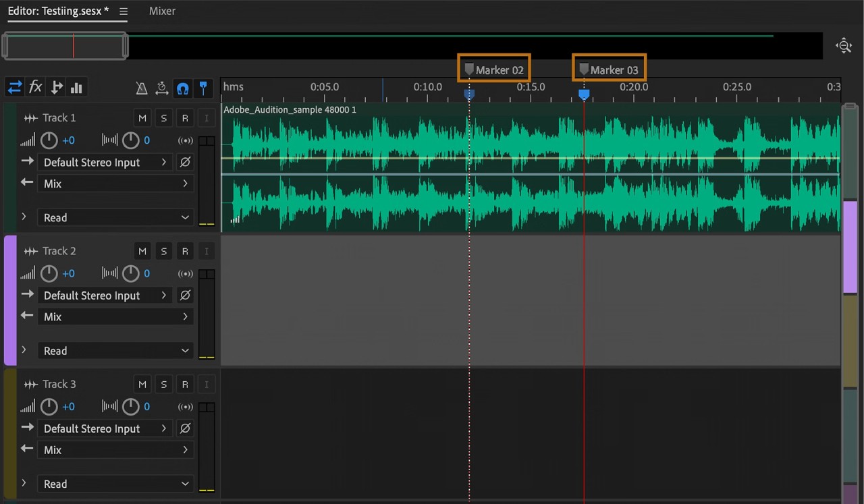864x504 pixels.
Task: Open Track 2 Default Stereo Input dropdown
Action: pyautogui.click(x=105, y=296)
